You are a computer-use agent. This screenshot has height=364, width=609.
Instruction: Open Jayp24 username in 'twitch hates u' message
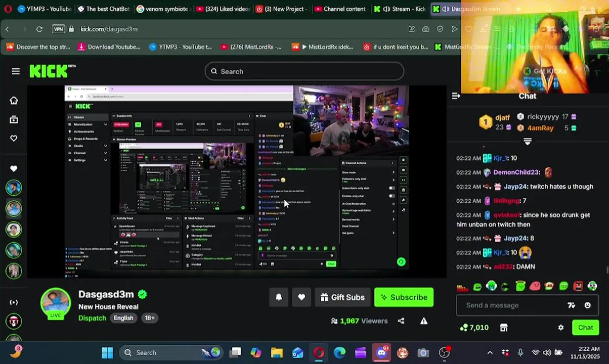pos(516,187)
